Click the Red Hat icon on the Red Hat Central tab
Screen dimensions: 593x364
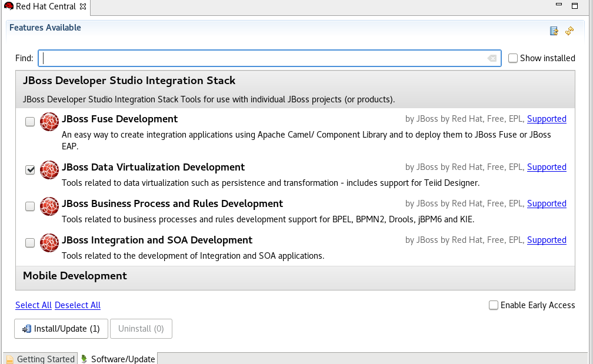pyautogui.click(x=8, y=6)
